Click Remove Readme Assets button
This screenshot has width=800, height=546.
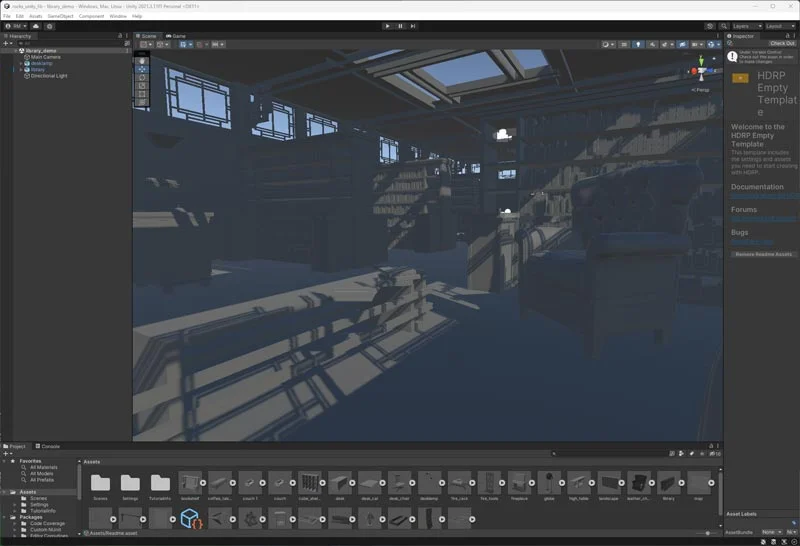point(763,254)
